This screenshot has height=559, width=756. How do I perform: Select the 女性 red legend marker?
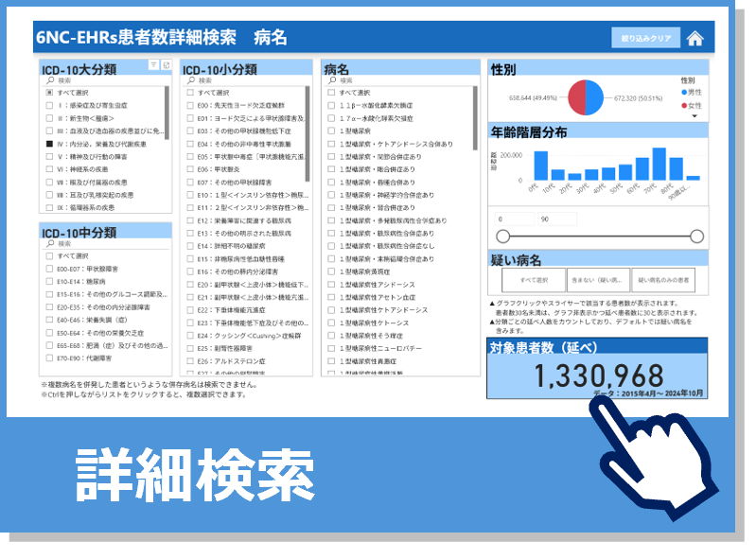point(684,105)
